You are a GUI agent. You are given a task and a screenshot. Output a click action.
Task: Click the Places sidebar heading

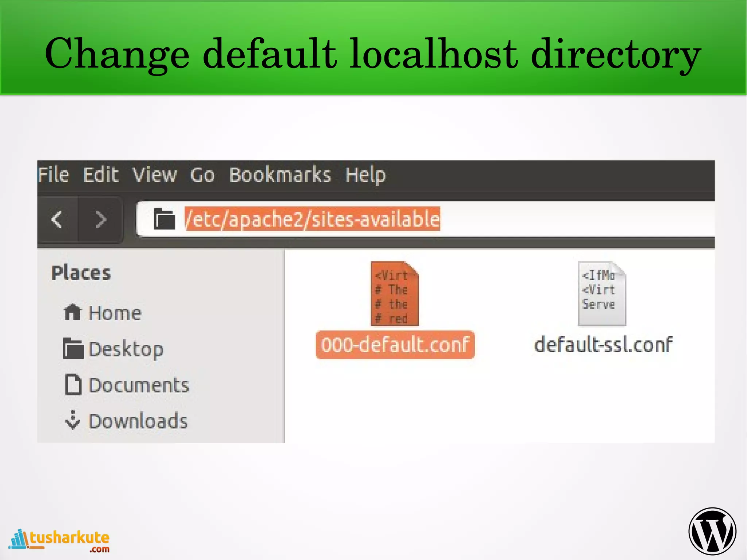(x=81, y=273)
